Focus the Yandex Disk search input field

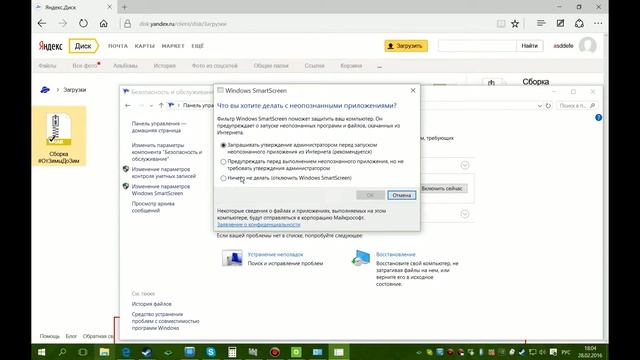pos(477,46)
